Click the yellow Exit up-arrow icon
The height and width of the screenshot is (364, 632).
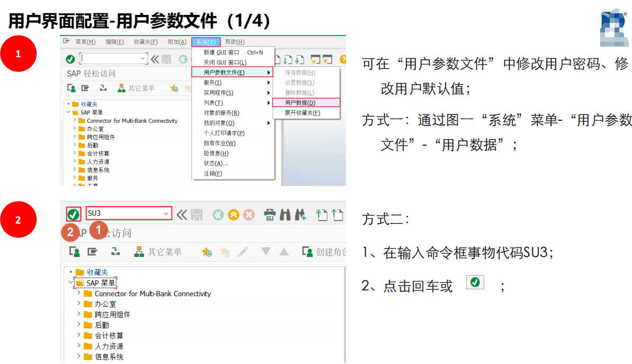coord(234,215)
